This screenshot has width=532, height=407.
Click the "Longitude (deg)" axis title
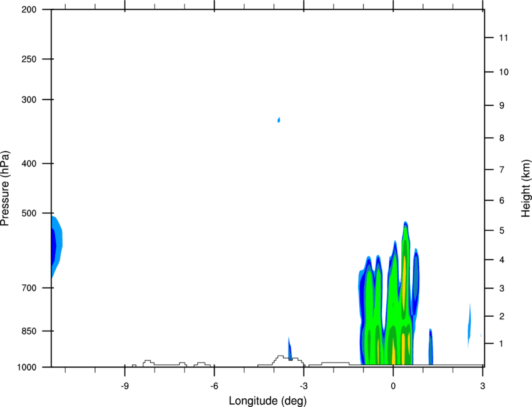268,401
